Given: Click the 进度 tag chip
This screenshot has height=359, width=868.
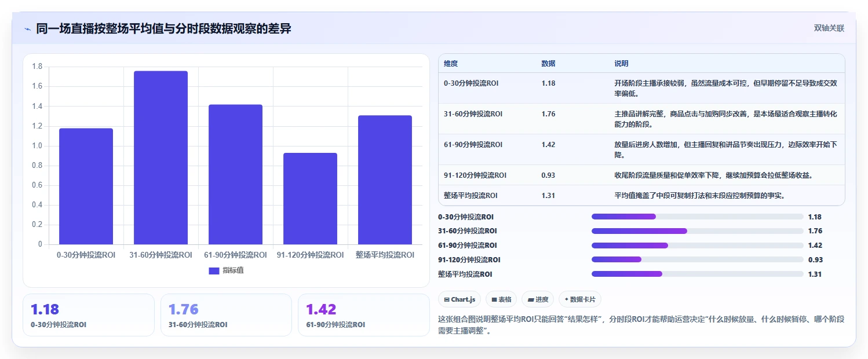Looking at the screenshot, I should click(x=538, y=299).
